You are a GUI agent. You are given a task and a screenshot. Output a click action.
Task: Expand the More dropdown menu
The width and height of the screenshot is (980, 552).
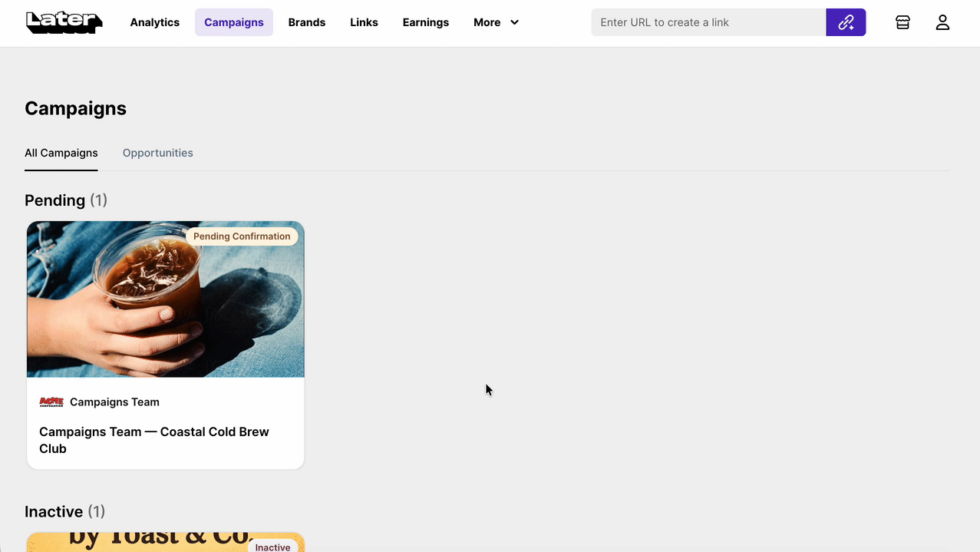pos(496,22)
